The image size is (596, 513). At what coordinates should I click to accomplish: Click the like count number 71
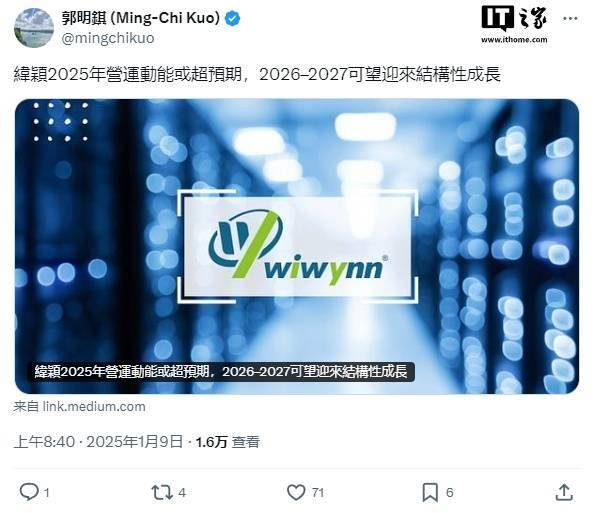[318, 493]
